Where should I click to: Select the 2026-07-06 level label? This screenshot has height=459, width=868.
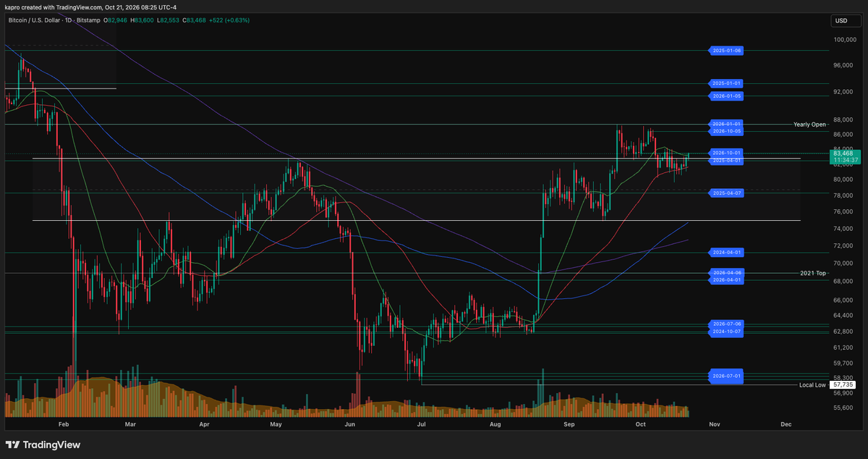pyautogui.click(x=727, y=324)
